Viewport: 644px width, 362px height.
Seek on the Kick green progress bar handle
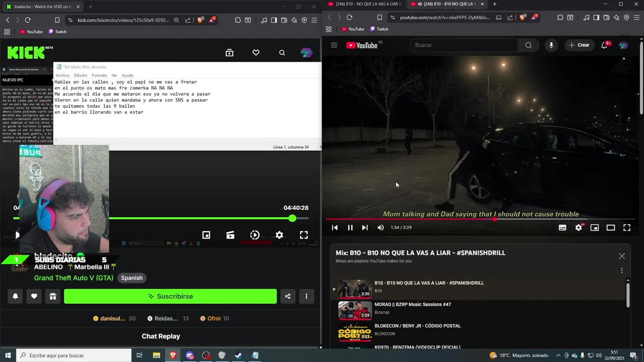[x=292, y=218]
